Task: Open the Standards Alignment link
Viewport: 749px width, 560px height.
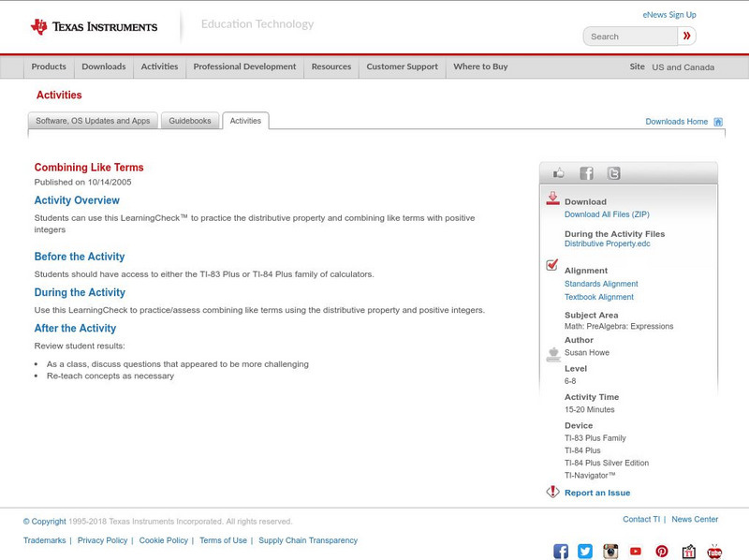Action: tap(599, 284)
